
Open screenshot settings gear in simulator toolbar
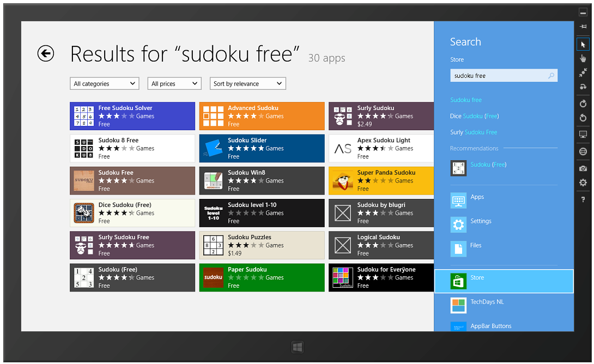point(583,183)
